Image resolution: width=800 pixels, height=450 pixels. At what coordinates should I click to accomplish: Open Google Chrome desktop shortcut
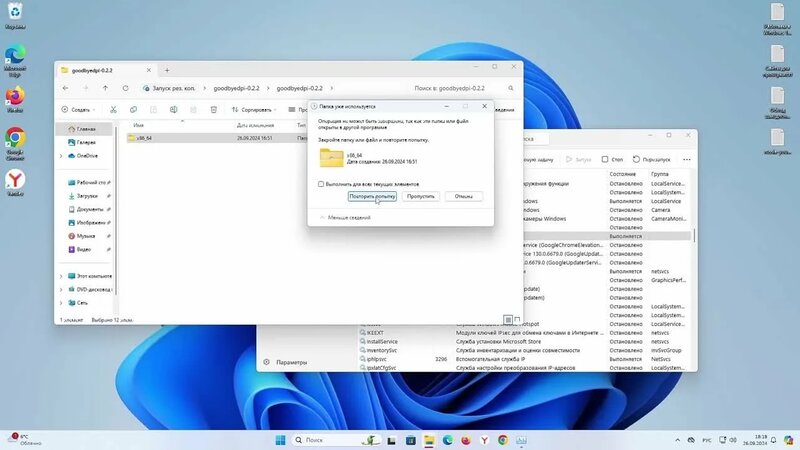coord(15,143)
